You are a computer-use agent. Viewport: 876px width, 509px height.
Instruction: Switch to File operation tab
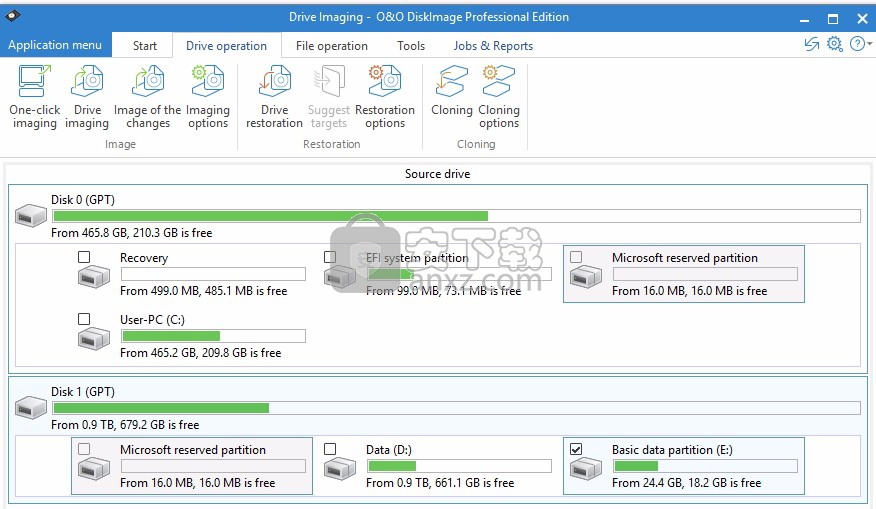(x=332, y=46)
